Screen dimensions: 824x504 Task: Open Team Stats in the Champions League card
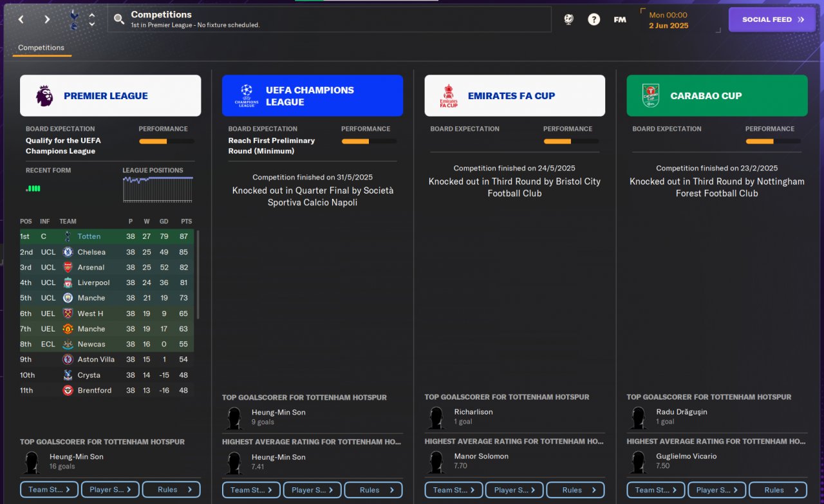(x=251, y=490)
